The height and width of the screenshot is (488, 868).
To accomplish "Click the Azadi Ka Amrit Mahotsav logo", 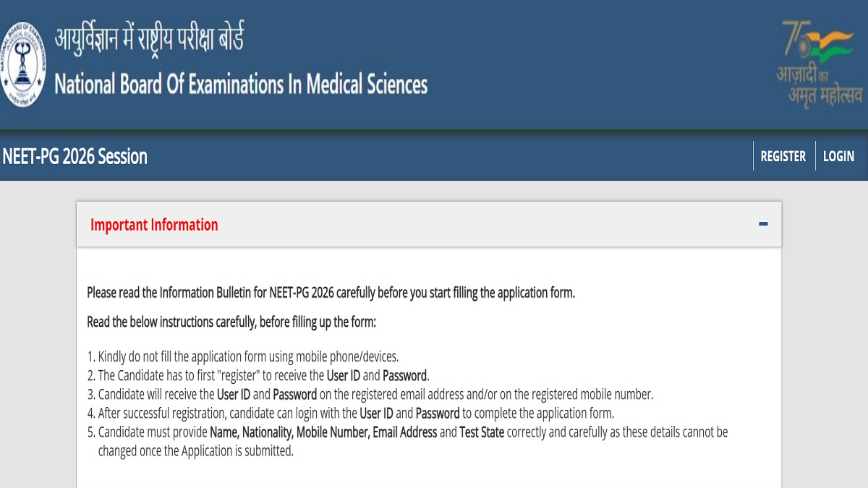I will (821, 62).
